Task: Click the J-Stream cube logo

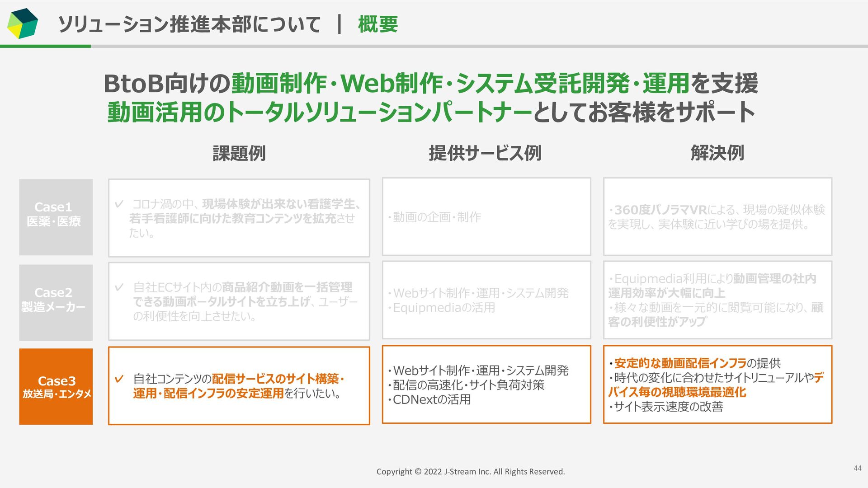Action: click(23, 23)
